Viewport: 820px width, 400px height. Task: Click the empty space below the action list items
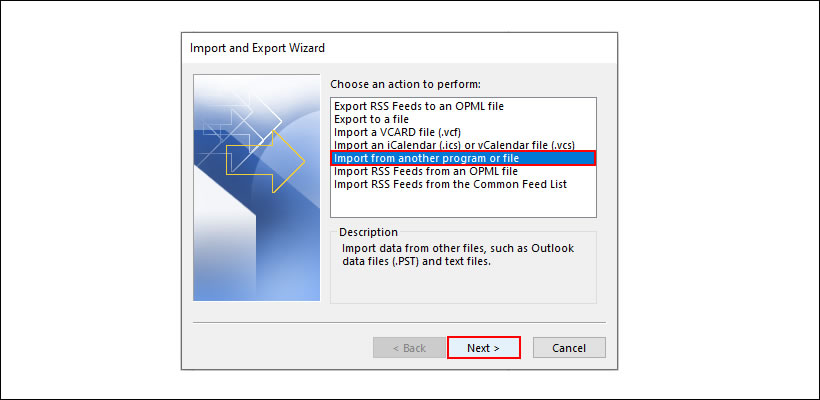click(x=463, y=203)
